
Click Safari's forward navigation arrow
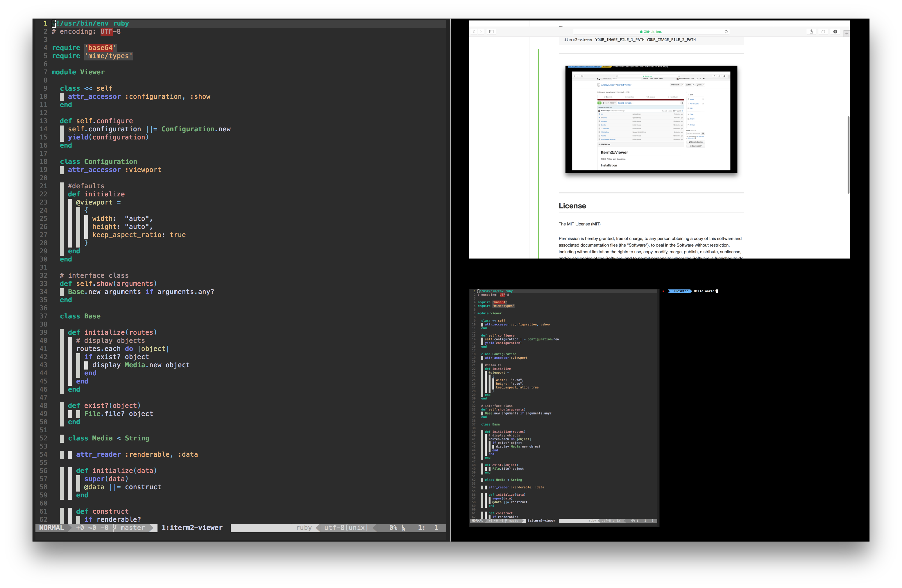click(x=481, y=32)
